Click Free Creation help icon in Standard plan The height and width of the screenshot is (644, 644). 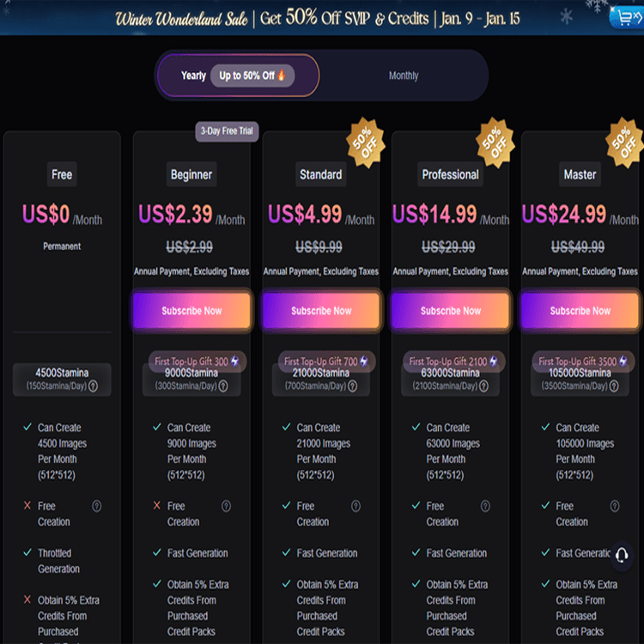click(x=355, y=507)
